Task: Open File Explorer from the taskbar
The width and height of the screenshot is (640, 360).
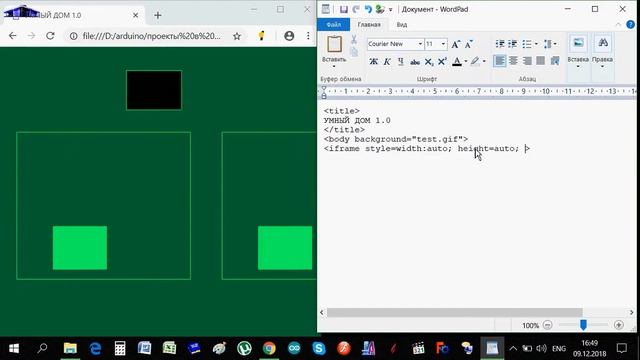Action: [70, 348]
